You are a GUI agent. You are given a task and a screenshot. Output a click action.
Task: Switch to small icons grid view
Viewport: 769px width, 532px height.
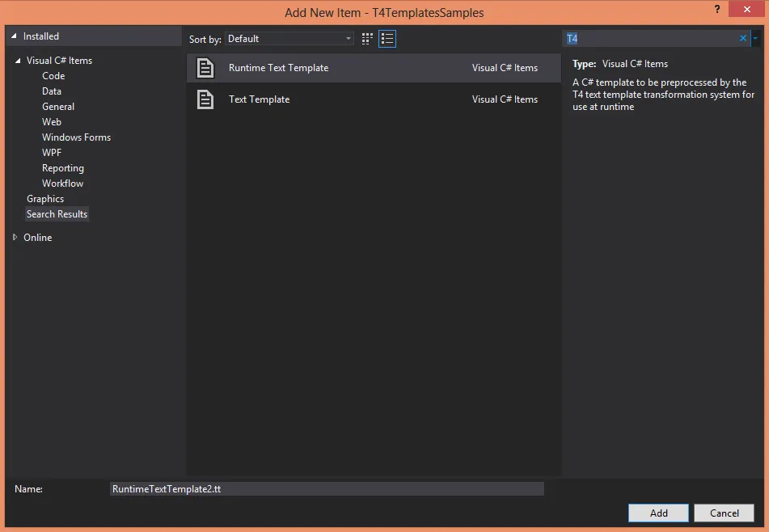pyautogui.click(x=368, y=39)
